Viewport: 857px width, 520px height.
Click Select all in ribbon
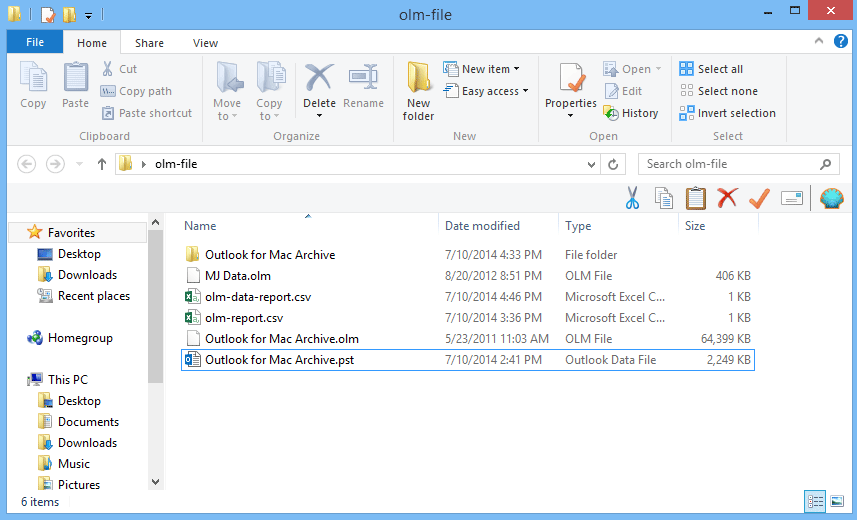[711, 69]
